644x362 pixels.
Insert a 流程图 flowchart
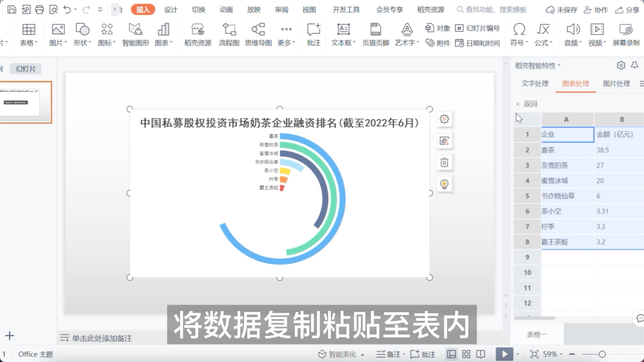coord(229,35)
